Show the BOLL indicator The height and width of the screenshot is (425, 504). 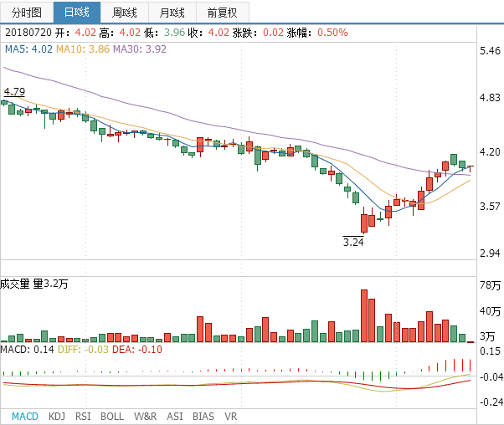coord(112,417)
